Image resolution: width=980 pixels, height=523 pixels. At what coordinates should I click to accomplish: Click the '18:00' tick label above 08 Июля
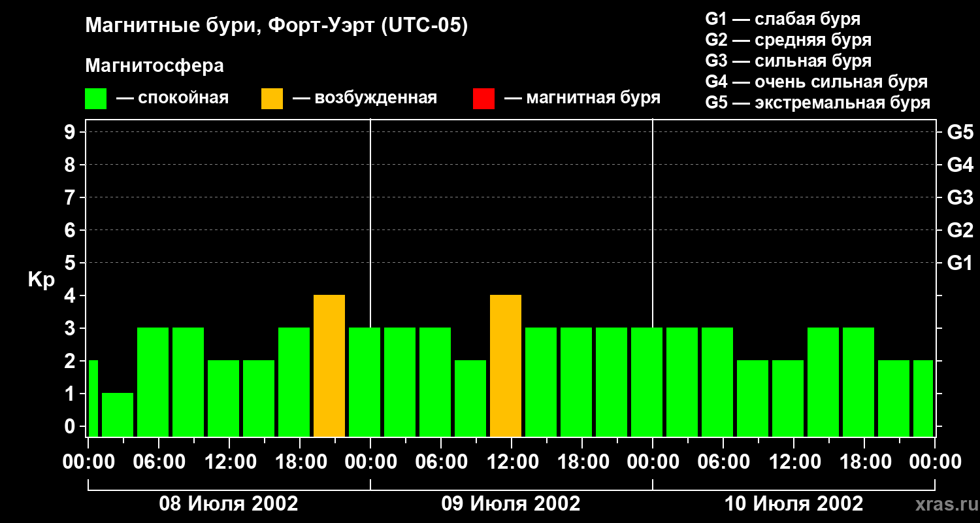tap(300, 462)
